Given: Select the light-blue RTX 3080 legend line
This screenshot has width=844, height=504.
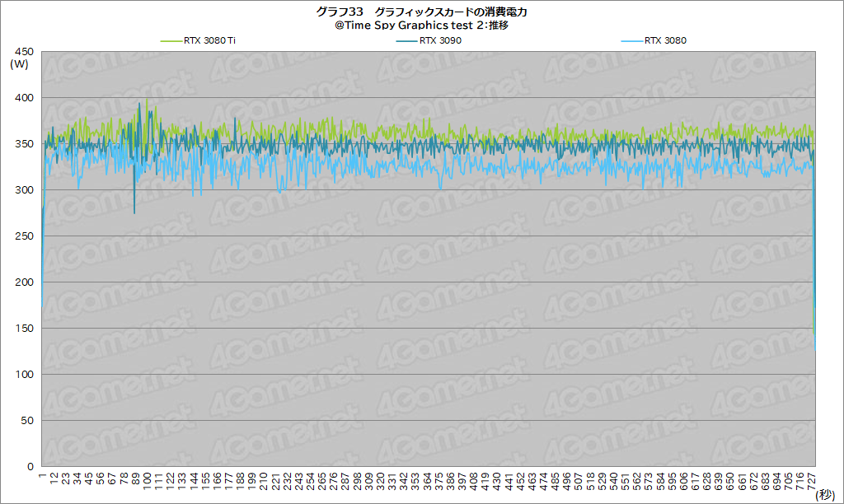Looking at the screenshot, I should (631, 41).
